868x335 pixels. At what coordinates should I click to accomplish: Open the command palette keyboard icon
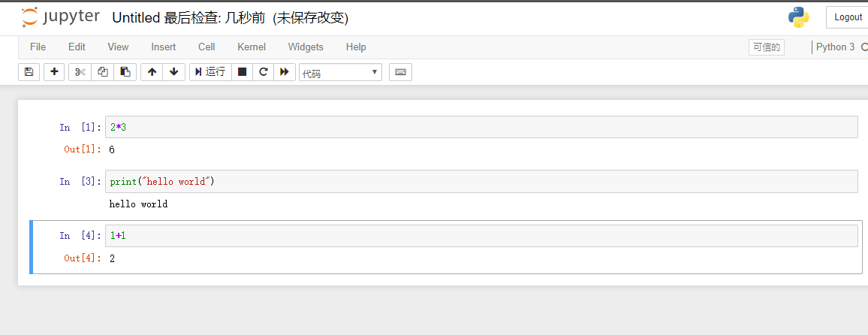click(400, 72)
